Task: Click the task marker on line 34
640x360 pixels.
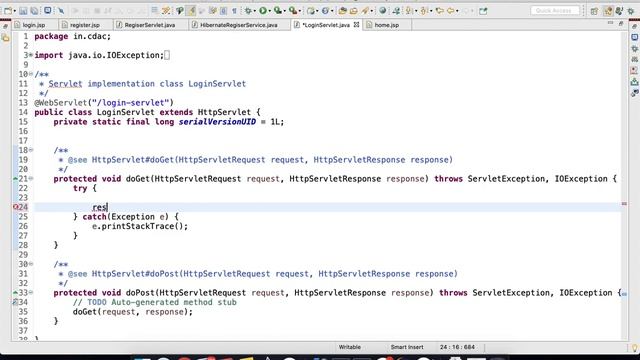Action: click(x=15, y=302)
